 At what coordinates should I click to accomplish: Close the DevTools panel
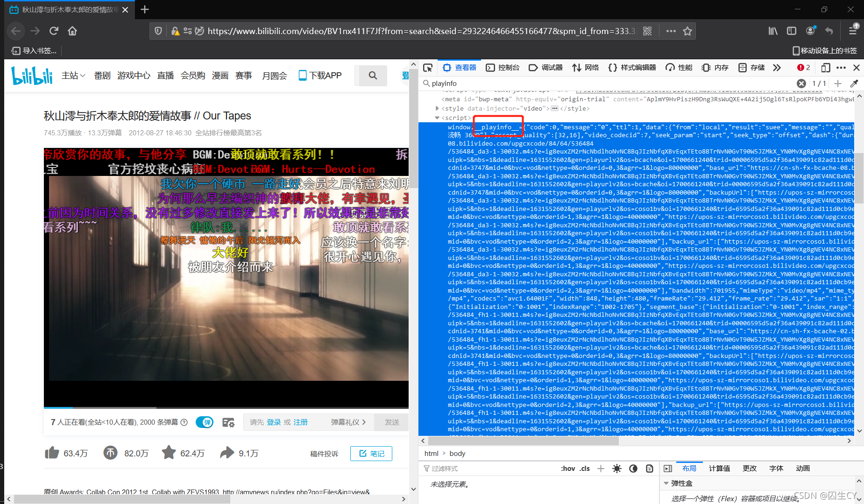857,68
